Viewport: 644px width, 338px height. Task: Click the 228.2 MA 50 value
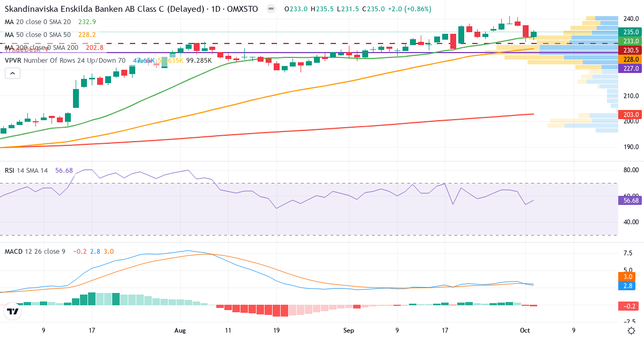point(87,35)
